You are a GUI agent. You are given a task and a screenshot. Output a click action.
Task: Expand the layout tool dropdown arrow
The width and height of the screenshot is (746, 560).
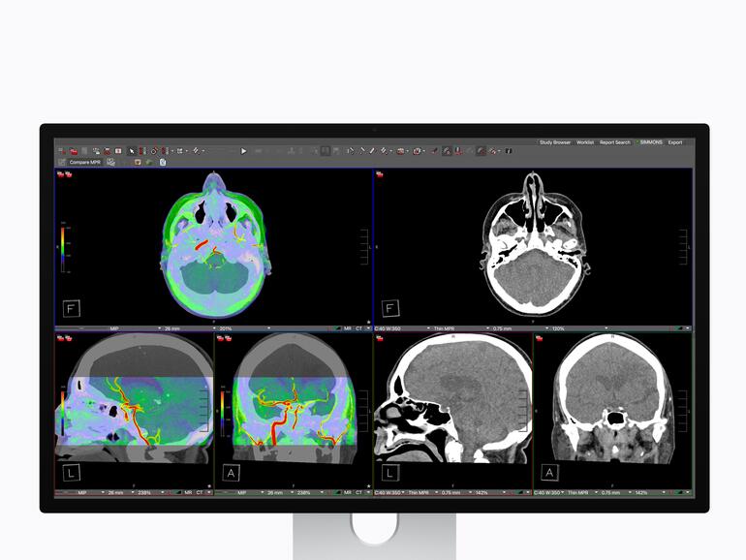pos(187,151)
